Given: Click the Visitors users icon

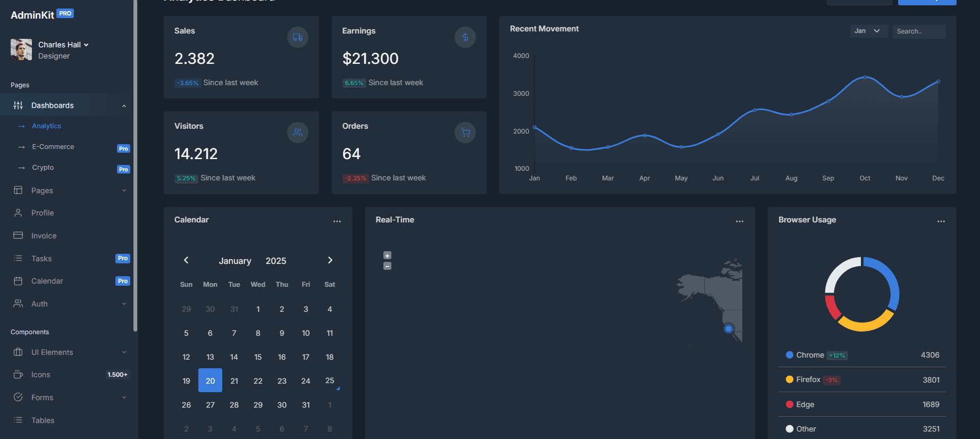Looking at the screenshot, I should (298, 132).
